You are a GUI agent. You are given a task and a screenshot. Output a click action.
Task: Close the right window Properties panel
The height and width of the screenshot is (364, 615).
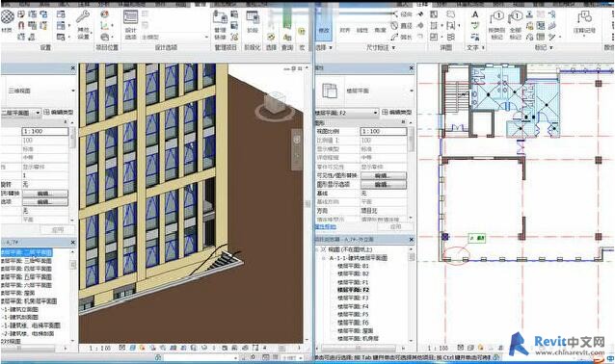tap(411, 67)
